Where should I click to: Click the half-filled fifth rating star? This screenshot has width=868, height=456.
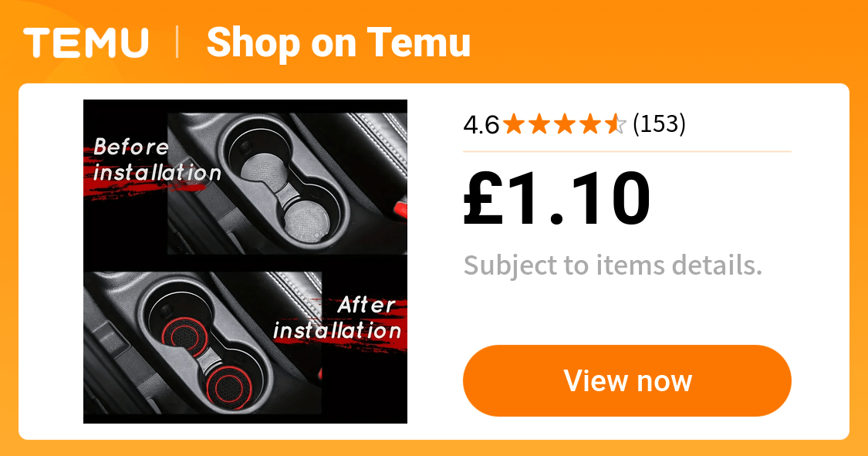615,124
